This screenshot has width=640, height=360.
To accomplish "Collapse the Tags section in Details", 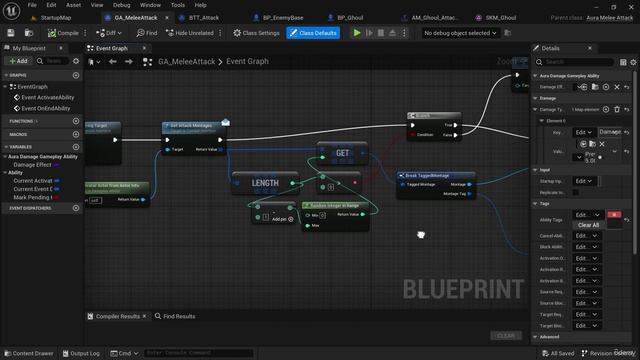I will (535, 204).
